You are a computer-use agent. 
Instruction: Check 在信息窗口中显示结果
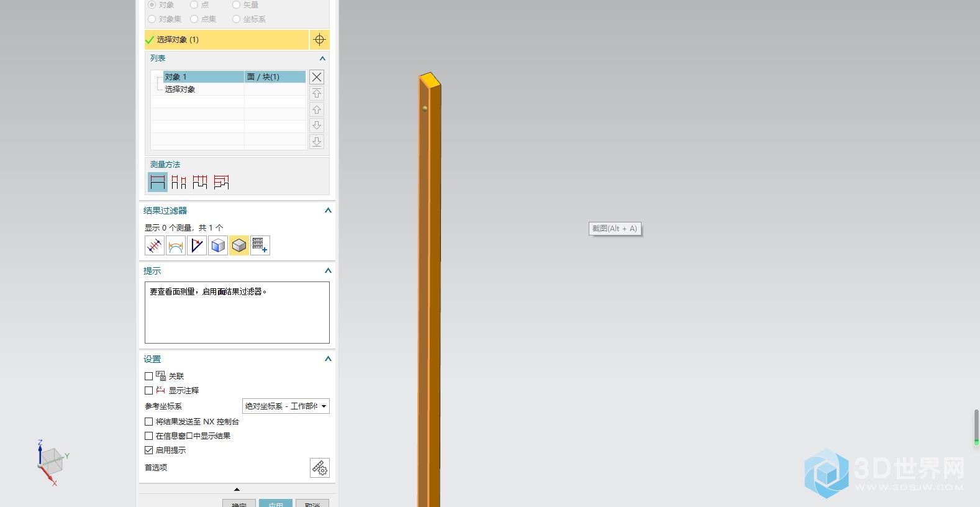click(x=148, y=436)
